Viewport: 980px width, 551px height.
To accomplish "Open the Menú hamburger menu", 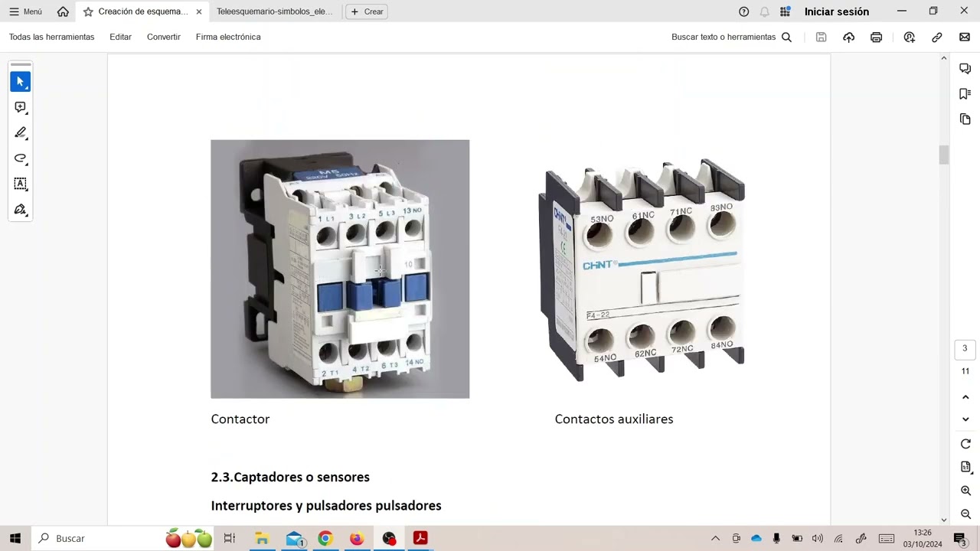I will coord(25,11).
